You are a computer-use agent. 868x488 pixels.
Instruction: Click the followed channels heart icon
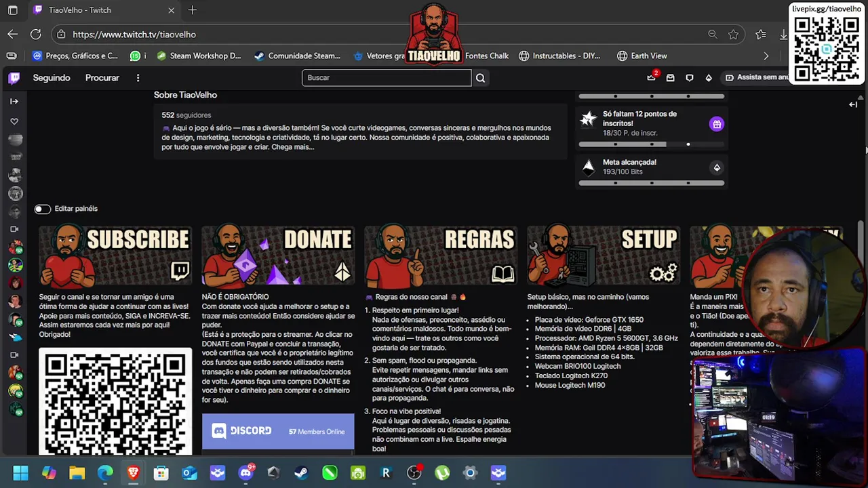pyautogui.click(x=14, y=121)
